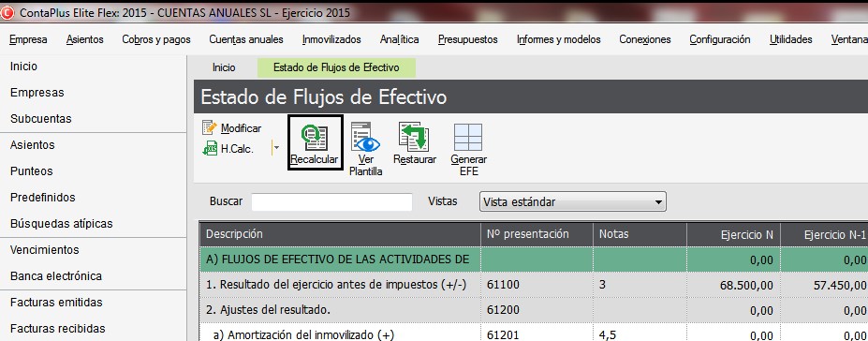The height and width of the screenshot is (341, 868).
Task: Open Punteos in the sidebar
Action: click(32, 171)
